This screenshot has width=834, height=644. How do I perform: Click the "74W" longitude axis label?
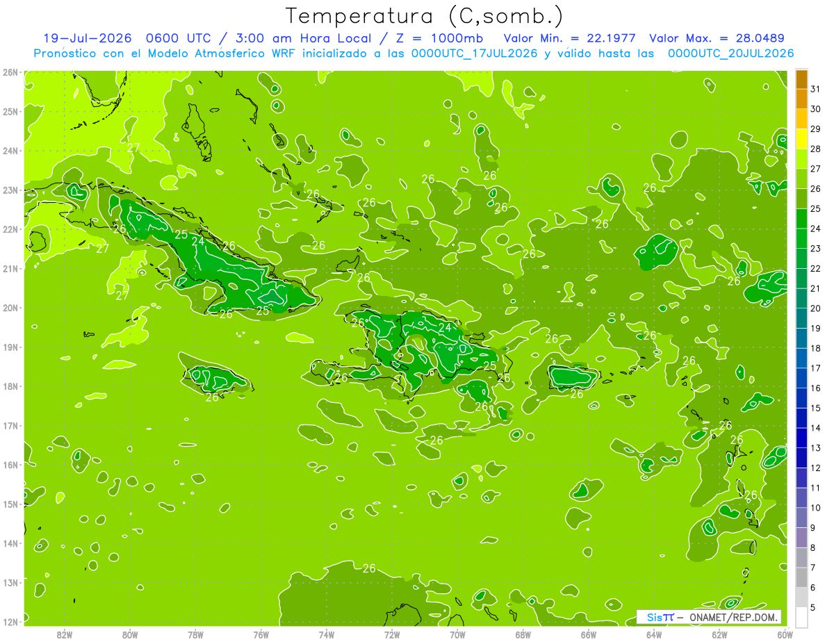pyautogui.click(x=327, y=635)
